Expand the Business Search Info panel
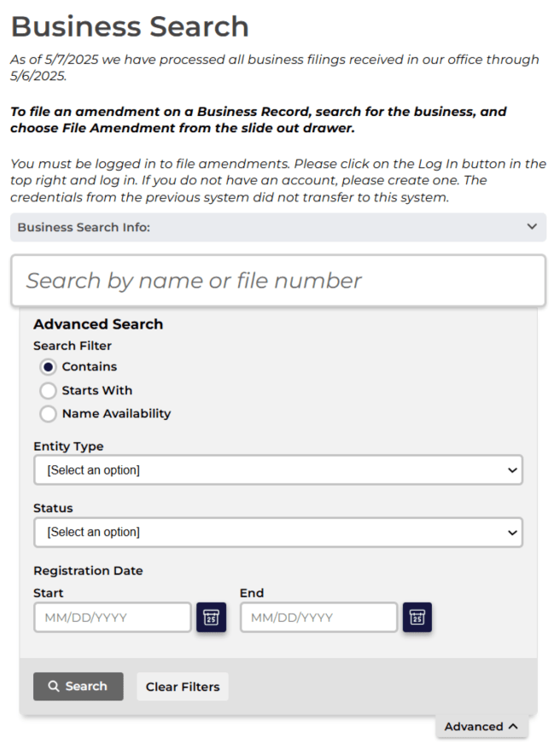 278,227
